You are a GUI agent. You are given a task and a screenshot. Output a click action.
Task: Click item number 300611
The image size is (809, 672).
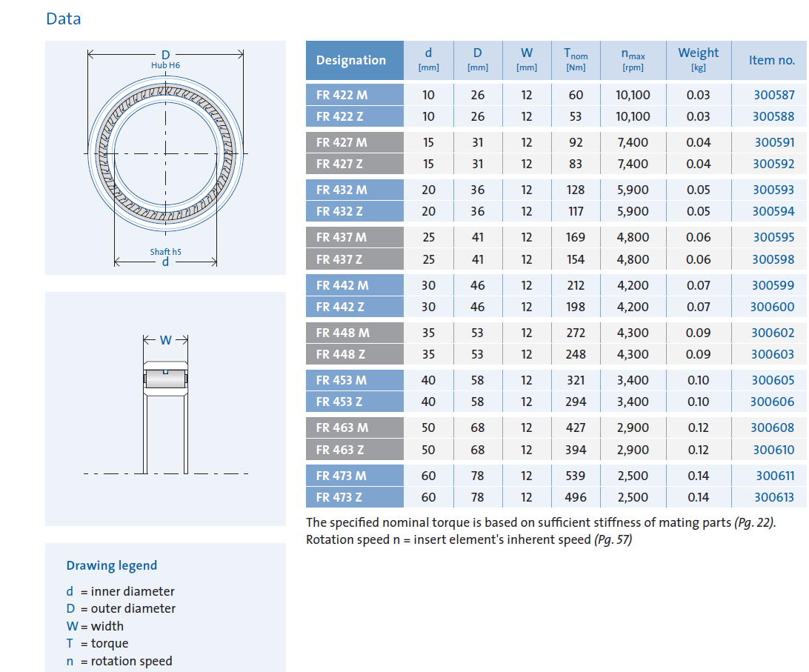pyautogui.click(x=775, y=476)
